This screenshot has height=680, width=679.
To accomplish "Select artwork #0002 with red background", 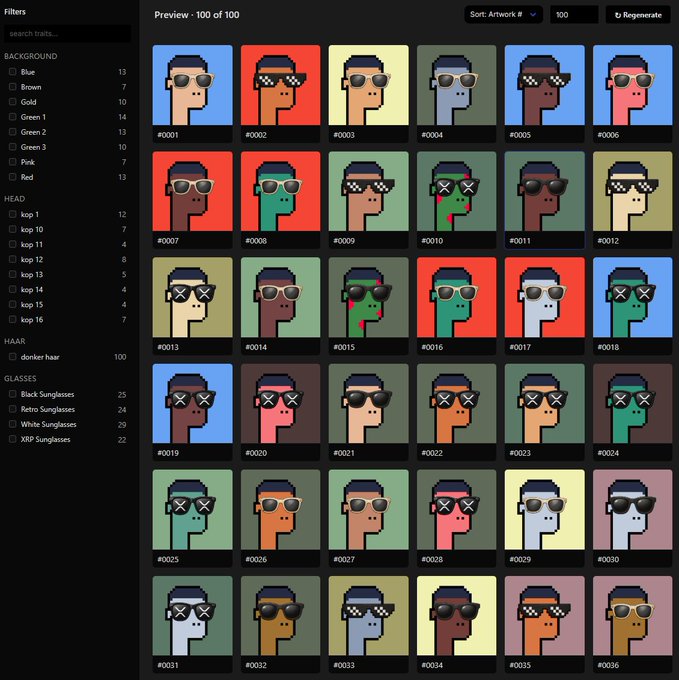I will click(281, 85).
